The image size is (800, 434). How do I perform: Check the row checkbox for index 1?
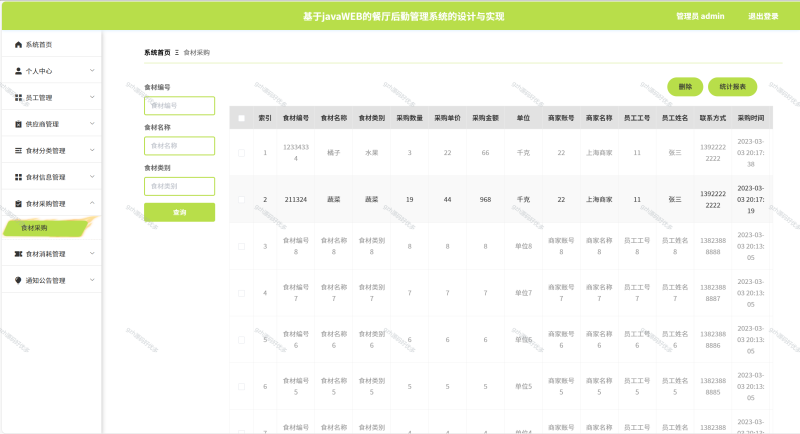(x=241, y=153)
